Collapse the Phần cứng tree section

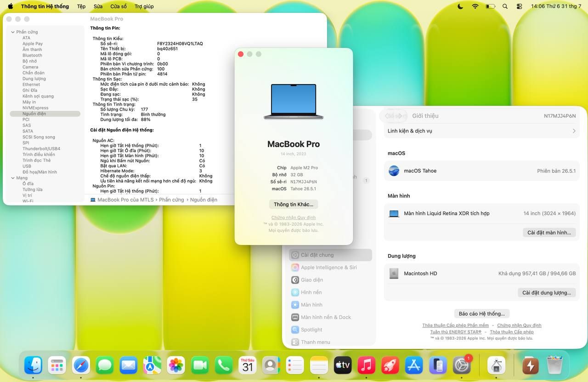(12, 32)
